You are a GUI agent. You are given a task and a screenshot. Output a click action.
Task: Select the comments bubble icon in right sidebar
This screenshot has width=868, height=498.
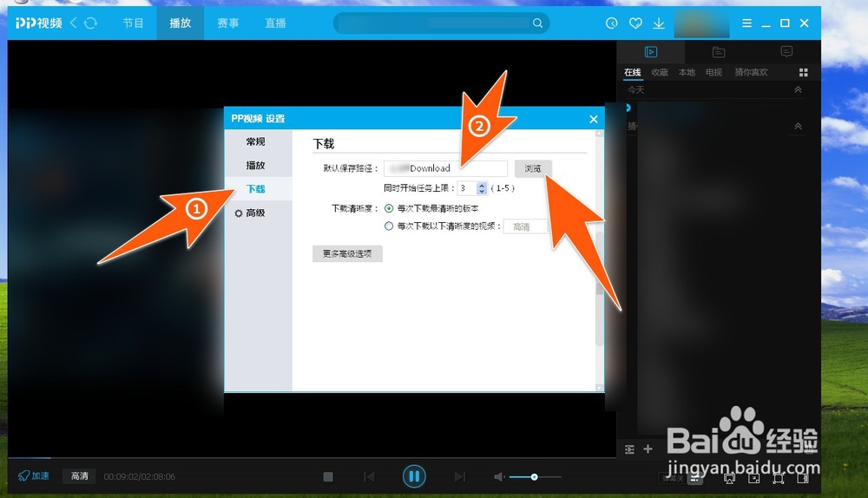786,52
